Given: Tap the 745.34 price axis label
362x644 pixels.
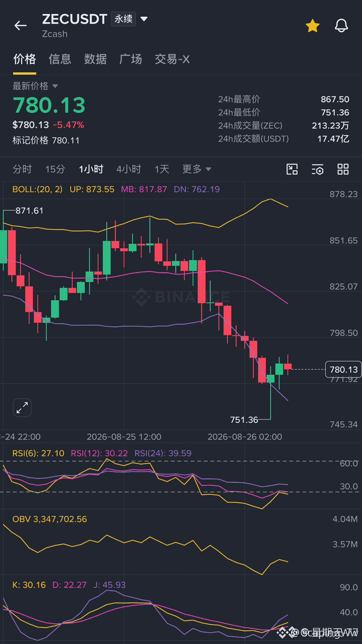Looking at the screenshot, I should click(344, 424).
